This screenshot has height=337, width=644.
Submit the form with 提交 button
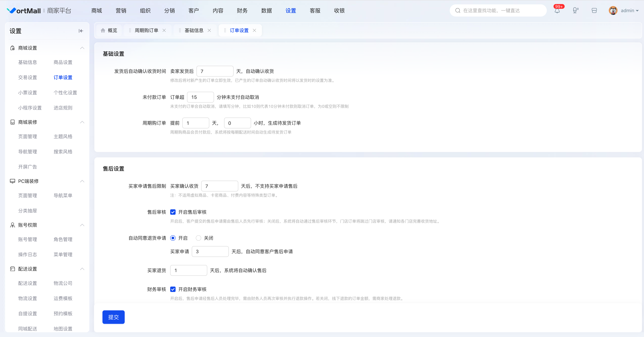coord(114,317)
